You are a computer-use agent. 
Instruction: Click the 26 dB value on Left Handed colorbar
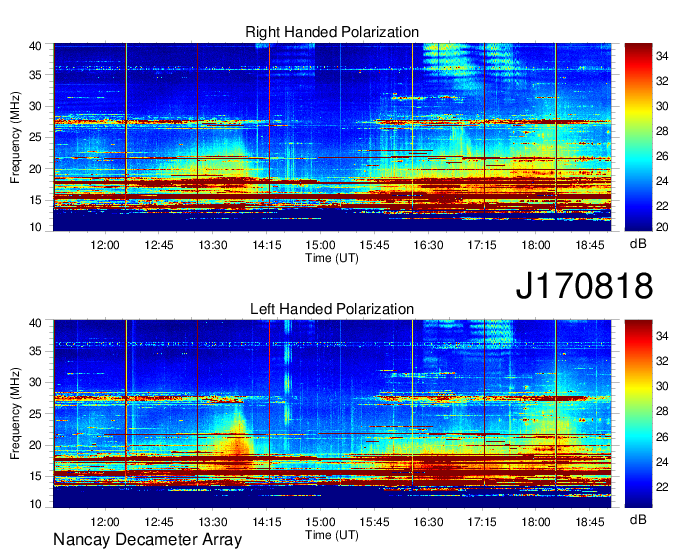tap(662, 437)
